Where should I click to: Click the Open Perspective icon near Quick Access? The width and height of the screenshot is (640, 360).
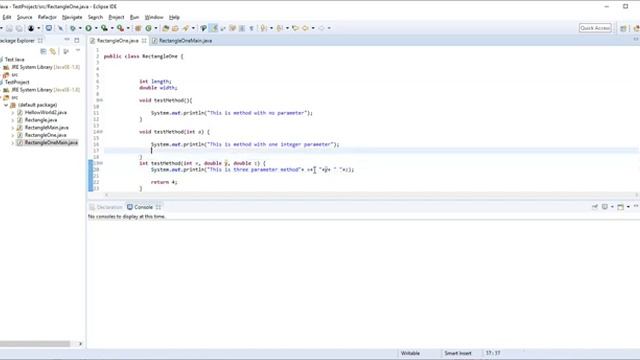click(623, 28)
